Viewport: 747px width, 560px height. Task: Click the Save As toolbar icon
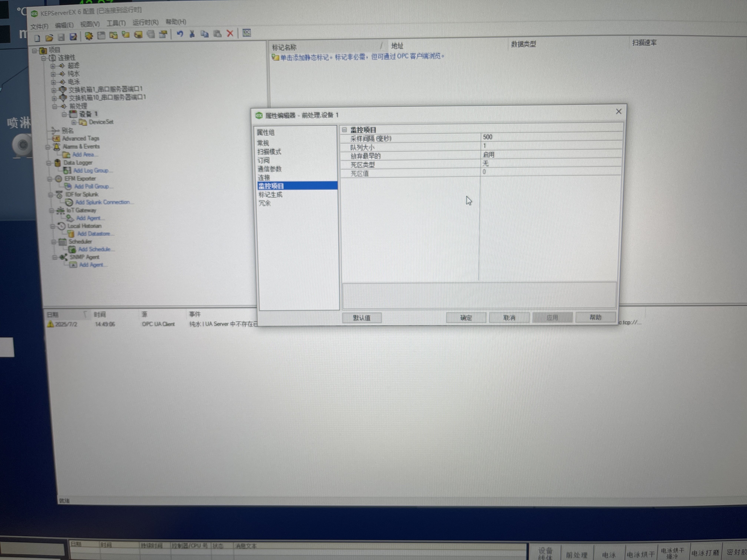(x=73, y=37)
